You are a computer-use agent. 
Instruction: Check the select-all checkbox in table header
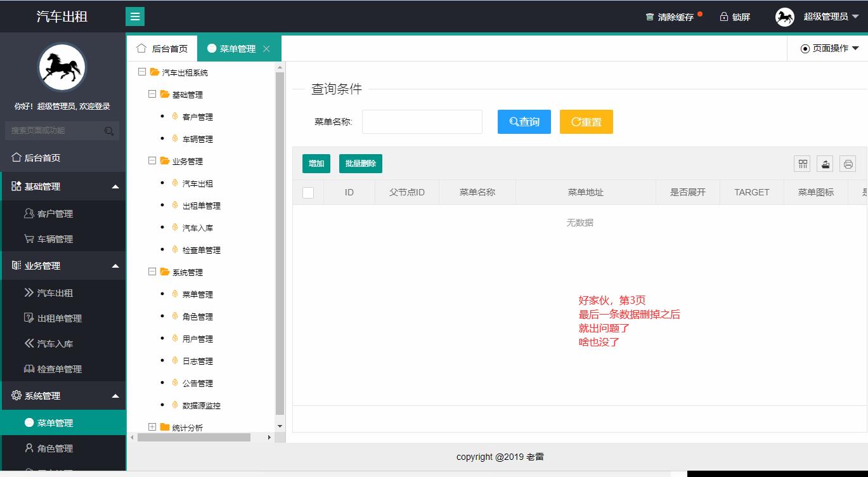(x=308, y=192)
